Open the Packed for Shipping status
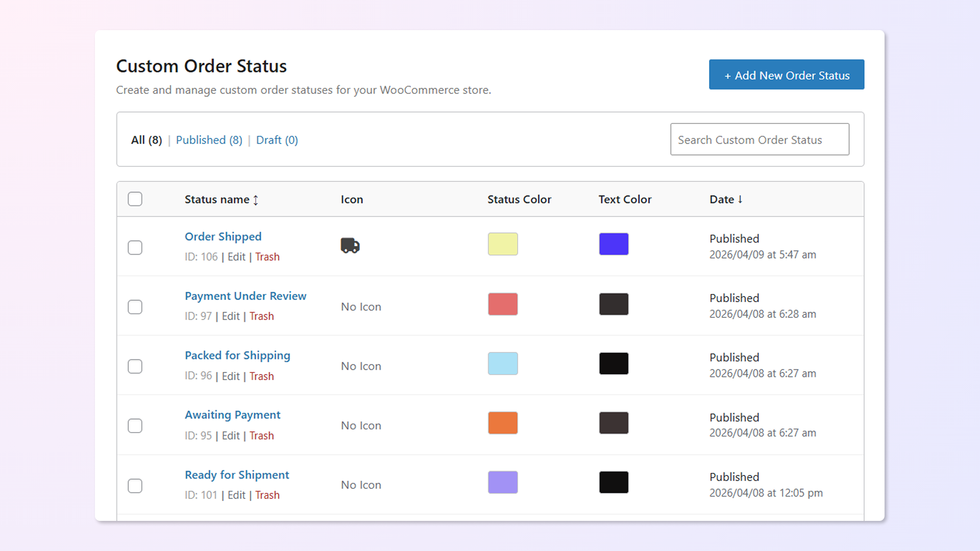 pos(237,356)
